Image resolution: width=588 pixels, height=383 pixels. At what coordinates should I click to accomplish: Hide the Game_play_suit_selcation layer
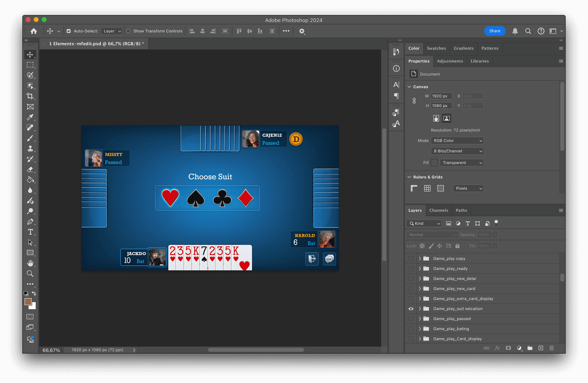coord(411,309)
